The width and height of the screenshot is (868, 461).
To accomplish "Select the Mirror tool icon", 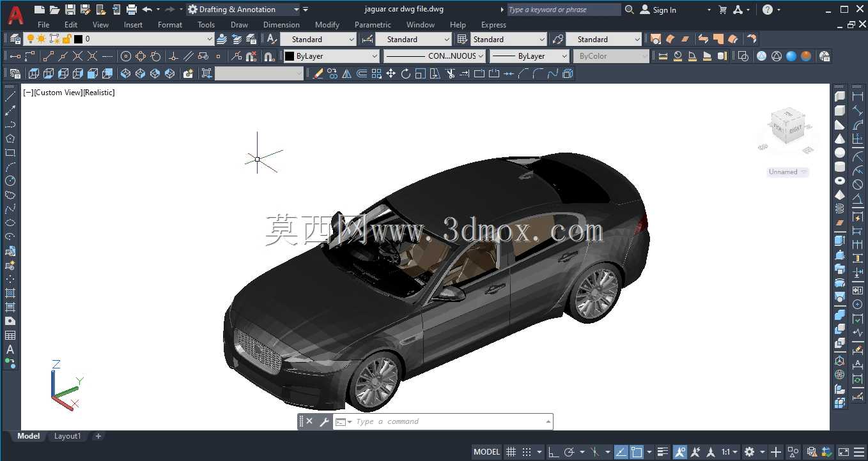I will [347, 73].
